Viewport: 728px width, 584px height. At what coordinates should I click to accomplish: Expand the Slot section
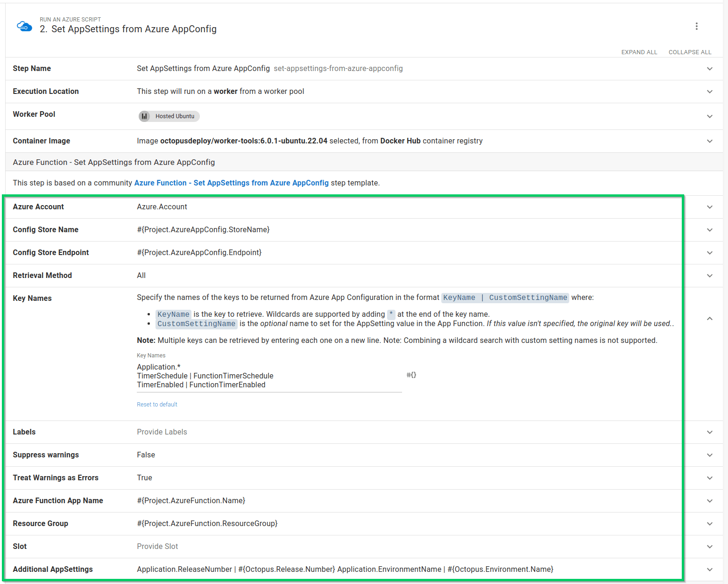[x=710, y=546]
